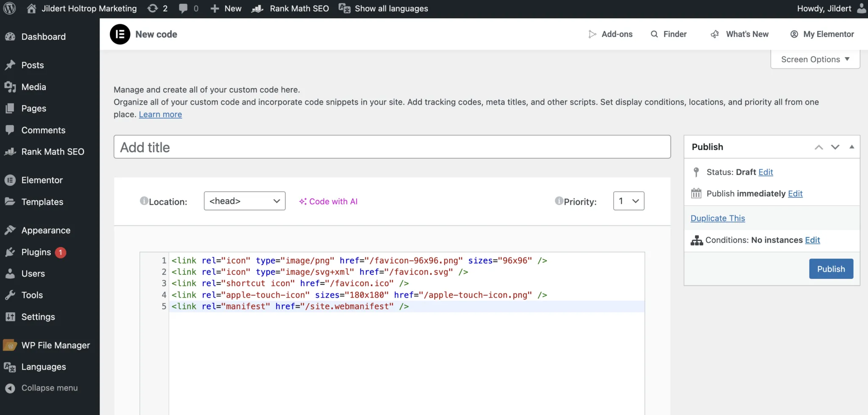Open the Location head dropdown

click(244, 201)
